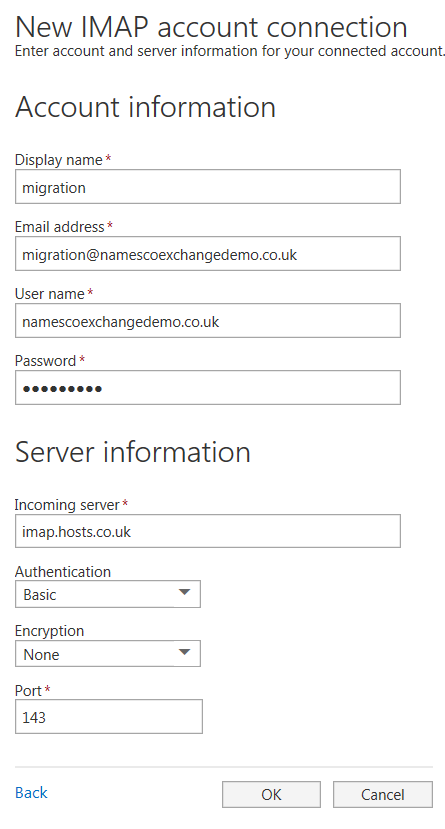Click the Display name field containing migration

(208, 187)
